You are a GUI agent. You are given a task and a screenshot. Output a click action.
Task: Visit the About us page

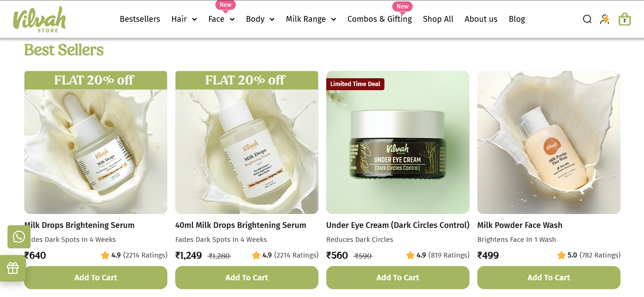(481, 19)
